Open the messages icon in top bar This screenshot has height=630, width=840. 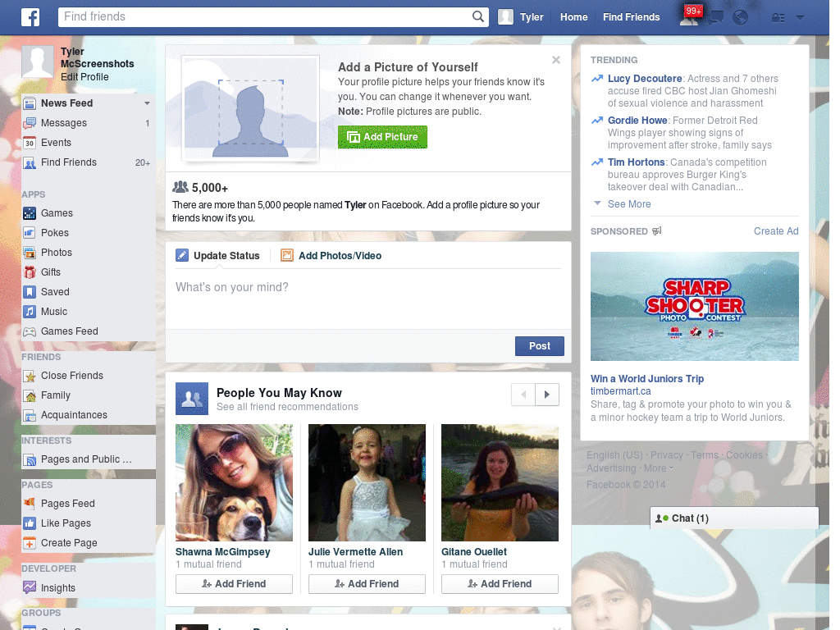pyautogui.click(x=715, y=18)
